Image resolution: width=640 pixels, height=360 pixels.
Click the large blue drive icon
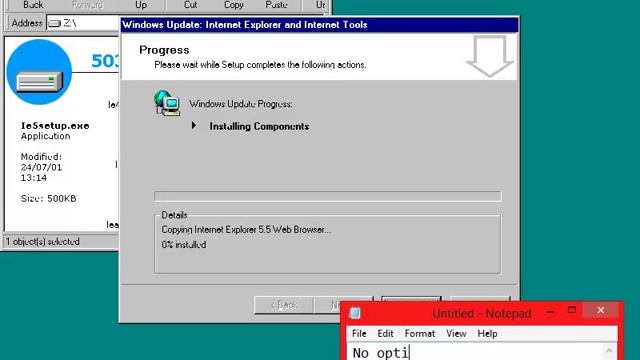[39, 72]
